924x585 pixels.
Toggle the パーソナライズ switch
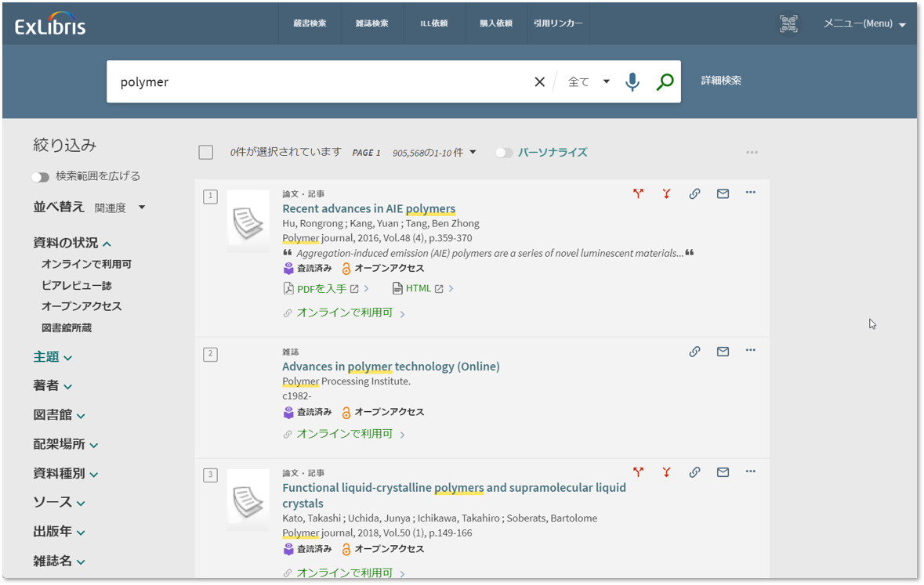click(504, 153)
